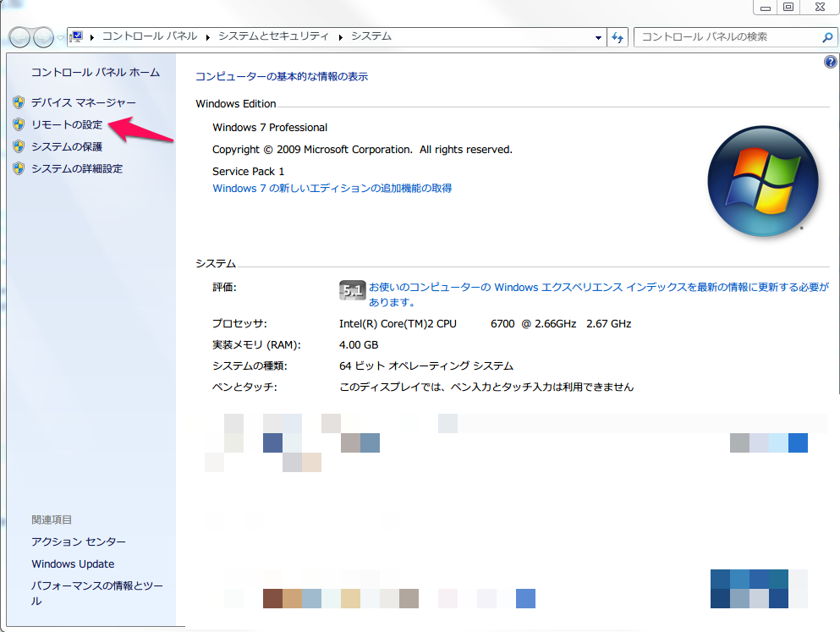
Task: Click the refresh button beside the address bar
Action: pyautogui.click(x=618, y=37)
